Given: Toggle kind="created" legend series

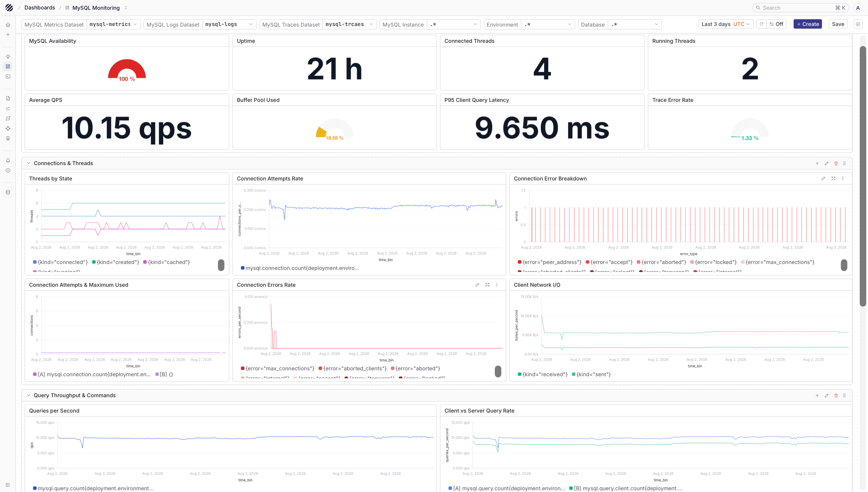Looking at the screenshot, I should [x=115, y=262].
